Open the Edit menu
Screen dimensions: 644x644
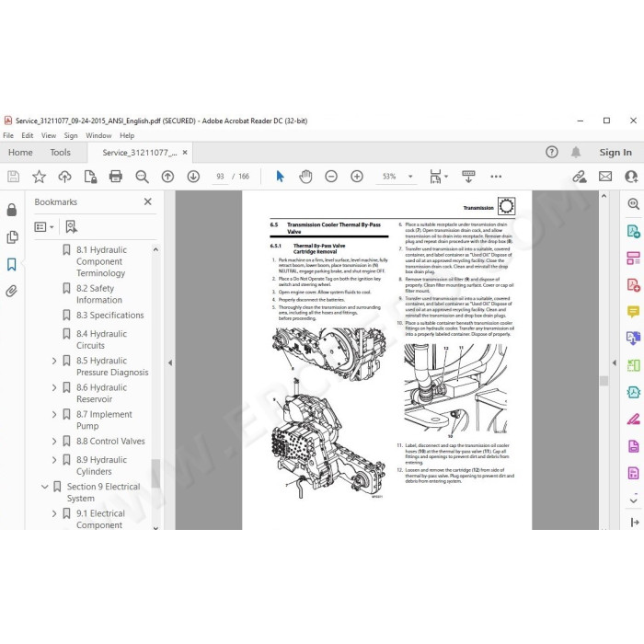(27, 135)
